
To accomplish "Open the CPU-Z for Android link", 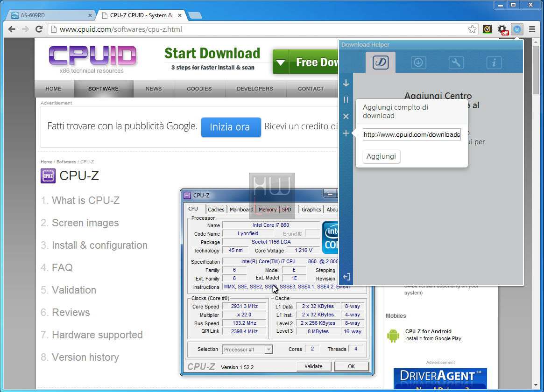I will click(429, 331).
